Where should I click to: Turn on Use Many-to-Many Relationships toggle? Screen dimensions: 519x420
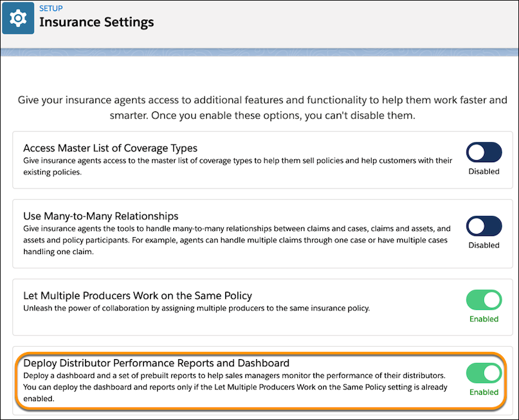coord(484,226)
